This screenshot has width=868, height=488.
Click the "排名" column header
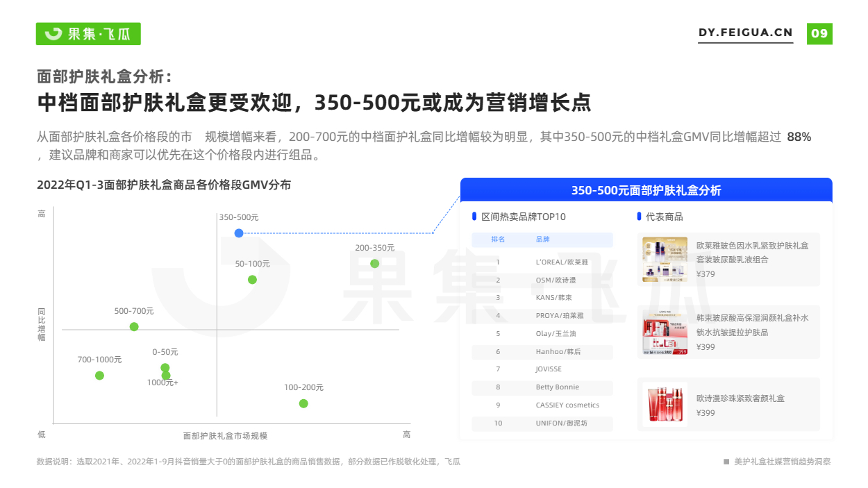[498, 239]
